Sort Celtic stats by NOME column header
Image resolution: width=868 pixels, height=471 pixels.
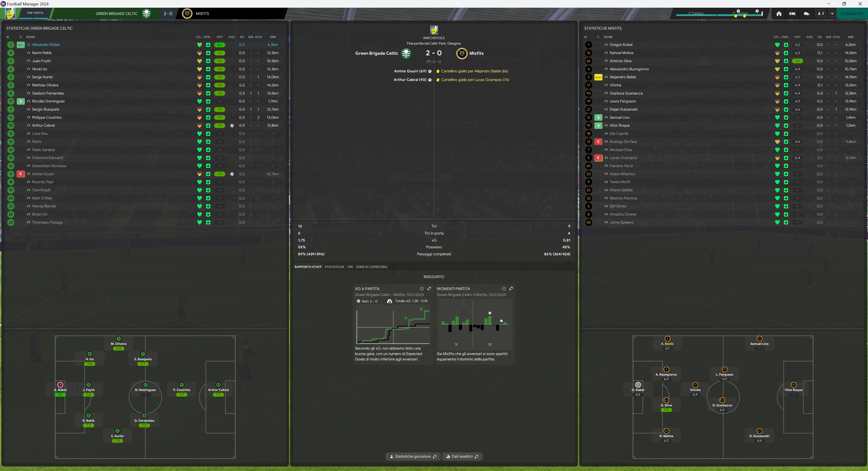[x=30, y=37]
